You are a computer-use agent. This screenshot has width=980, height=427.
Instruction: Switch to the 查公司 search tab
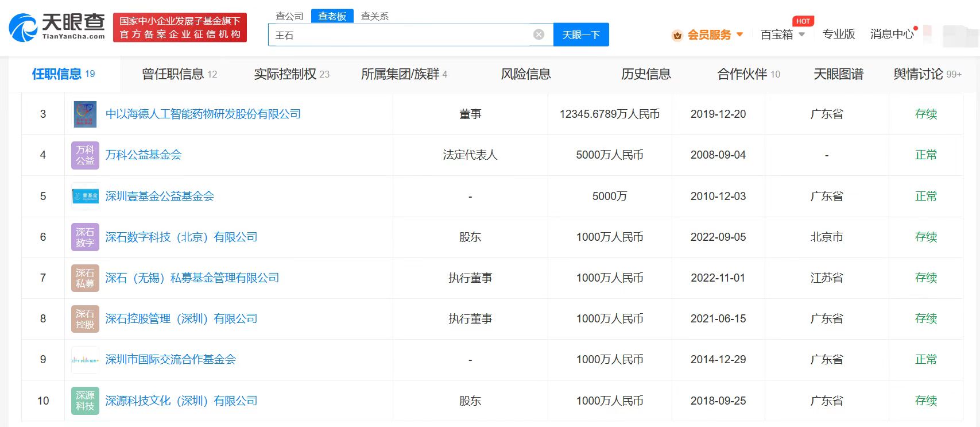click(289, 16)
